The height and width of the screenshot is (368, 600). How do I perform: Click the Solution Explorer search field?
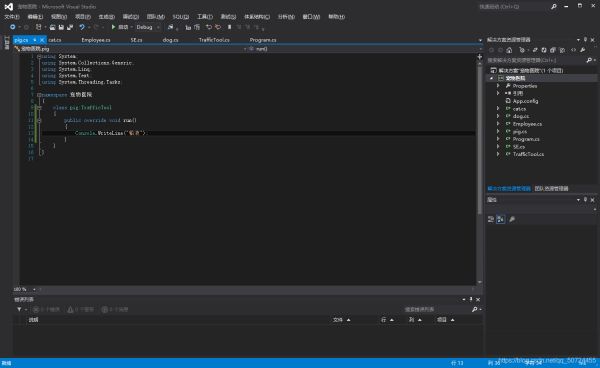coord(536,60)
